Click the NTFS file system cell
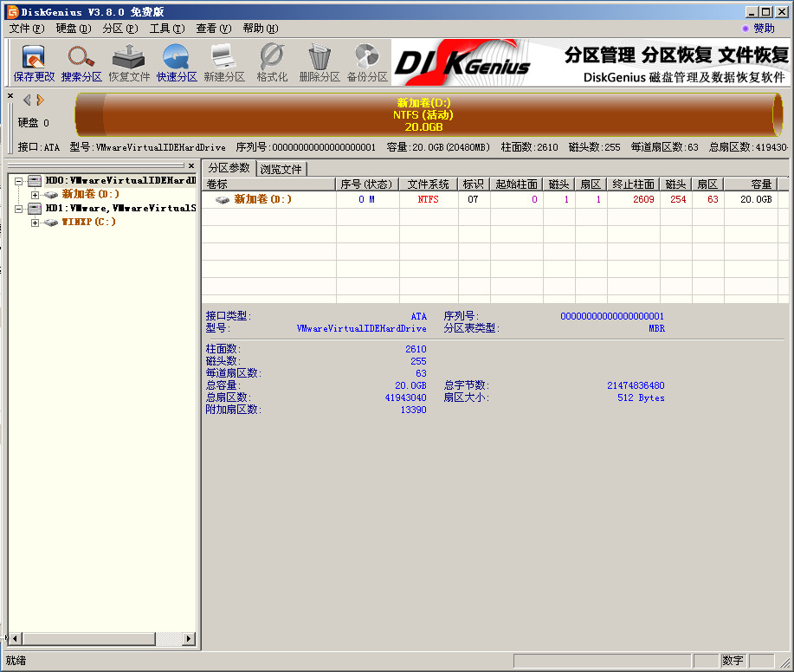Screen dimensions: 794x672 [x=429, y=199]
